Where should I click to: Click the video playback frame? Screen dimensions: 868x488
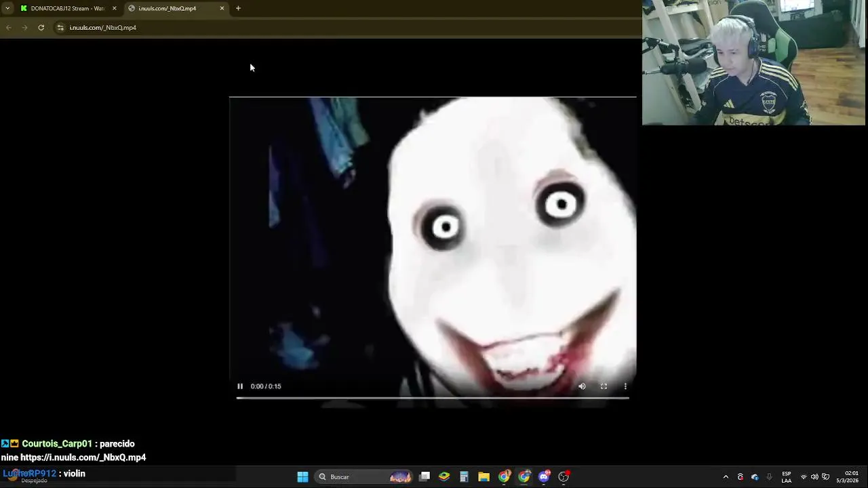[x=433, y=252]
